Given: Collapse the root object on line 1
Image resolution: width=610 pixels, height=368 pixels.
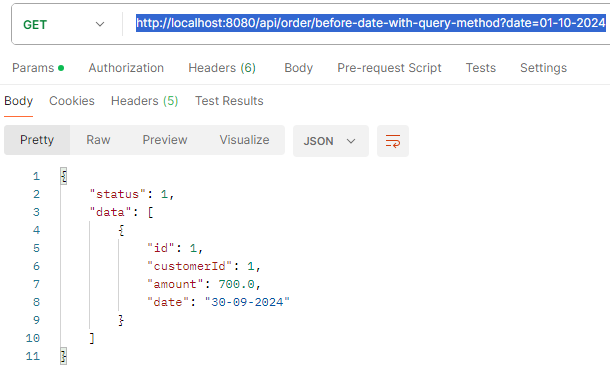Looking at the screenshot, I should (x=64, y=176).
